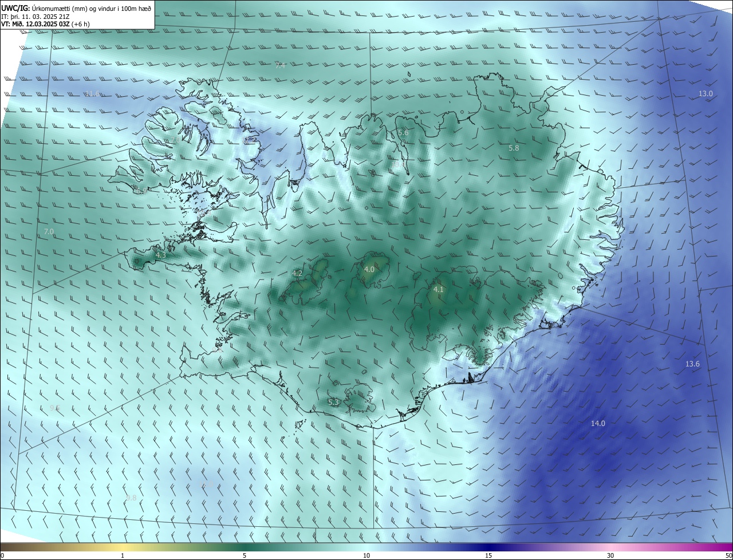
Task: Click the 7.4 value north of the Westfjords
Action: tap(280, 66)
